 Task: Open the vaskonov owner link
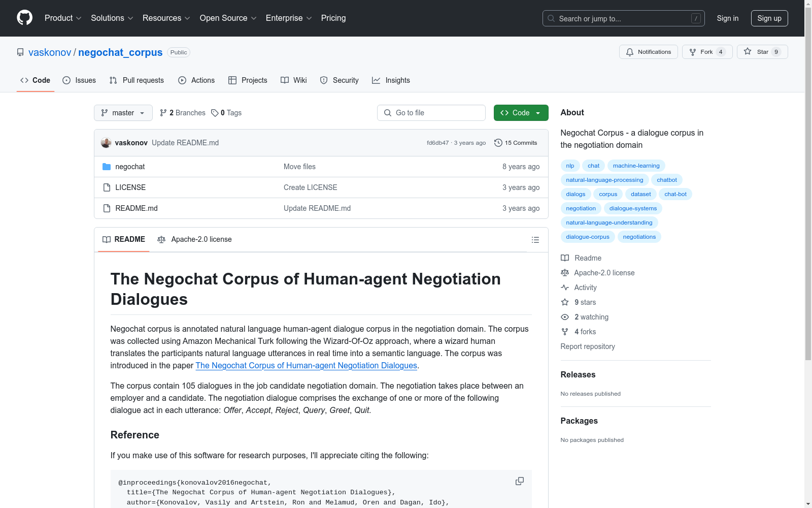point(50,52)
